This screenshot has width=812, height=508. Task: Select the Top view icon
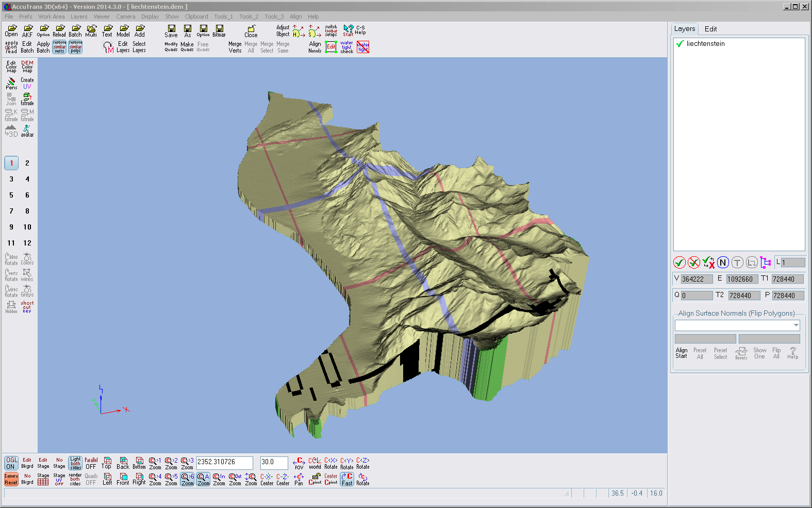click(107, 463)
